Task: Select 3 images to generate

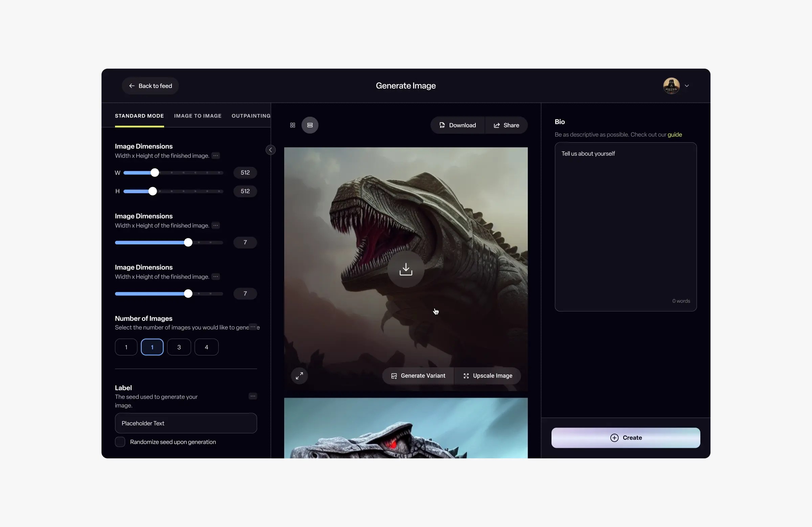Action: click(179, 347)
